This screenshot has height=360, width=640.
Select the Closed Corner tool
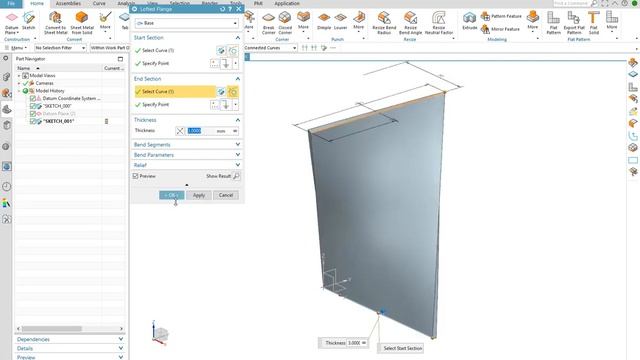click(285, 23)
